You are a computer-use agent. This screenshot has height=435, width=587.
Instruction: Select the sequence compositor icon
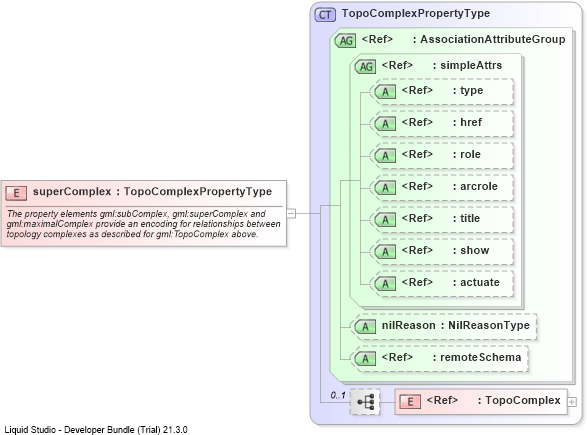pos(365,402)
